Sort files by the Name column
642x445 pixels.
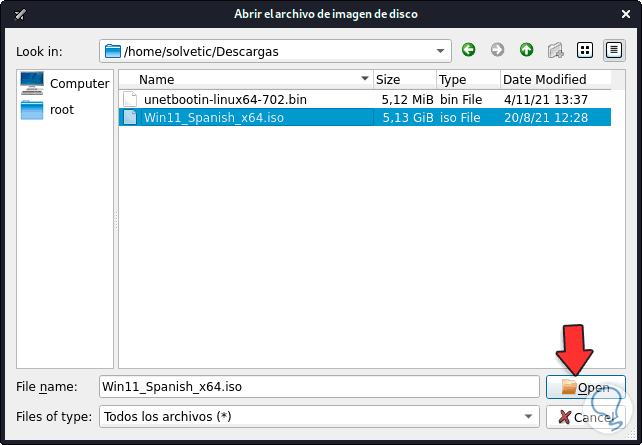[246, 79]
